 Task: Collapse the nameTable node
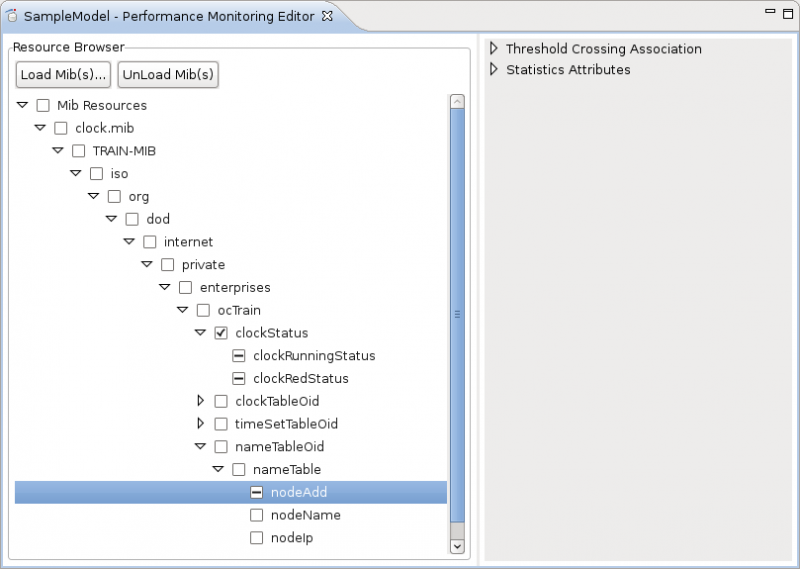tap(218, 469)
